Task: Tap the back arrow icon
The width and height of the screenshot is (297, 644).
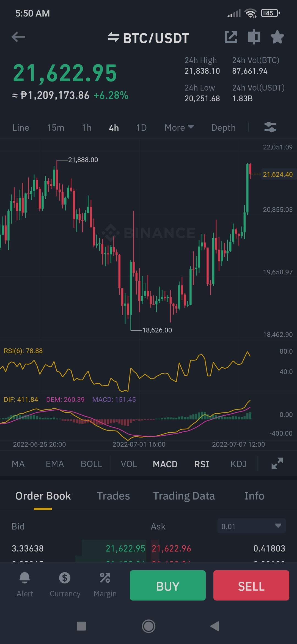Action: [18, 37]
